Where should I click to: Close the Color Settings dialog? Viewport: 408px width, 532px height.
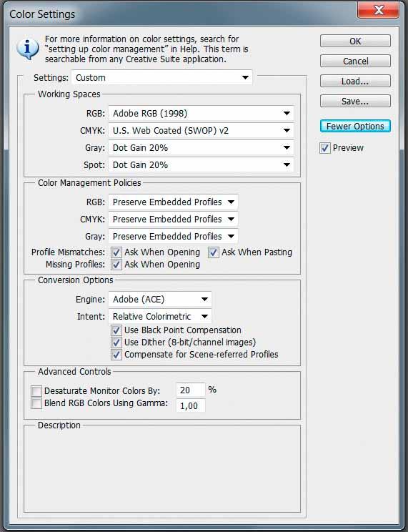(x=378, y=10)
